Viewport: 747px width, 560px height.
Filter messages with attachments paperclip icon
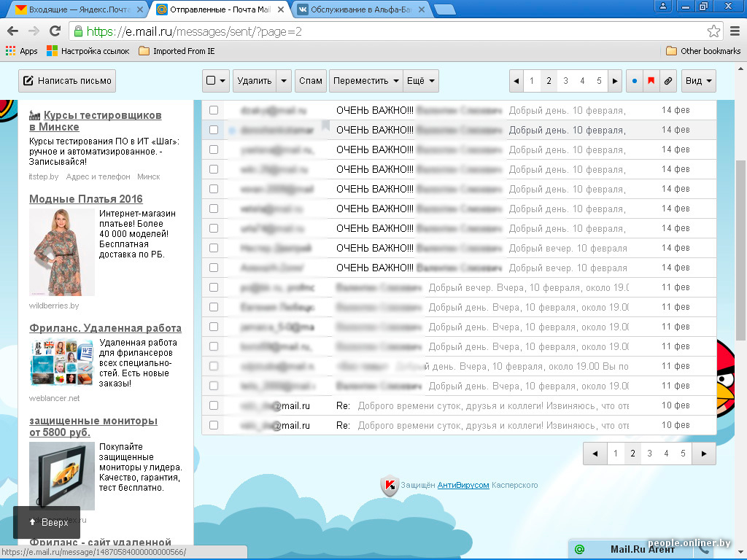(668, 81)
